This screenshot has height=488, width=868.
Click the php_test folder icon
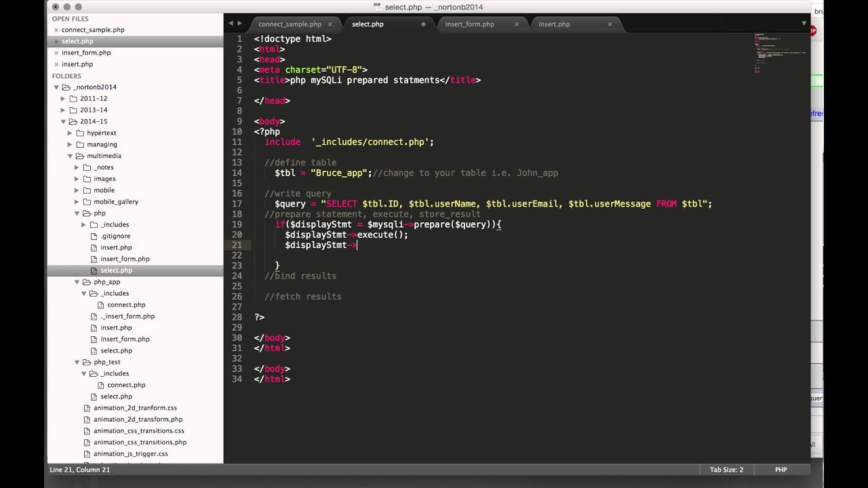tap(87, 362)
